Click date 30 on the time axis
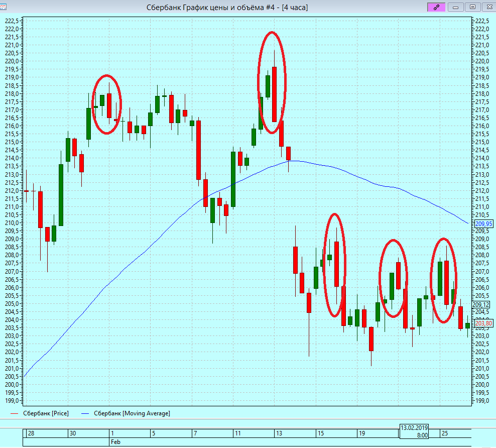The image size is (496, 448). point(73,433)
